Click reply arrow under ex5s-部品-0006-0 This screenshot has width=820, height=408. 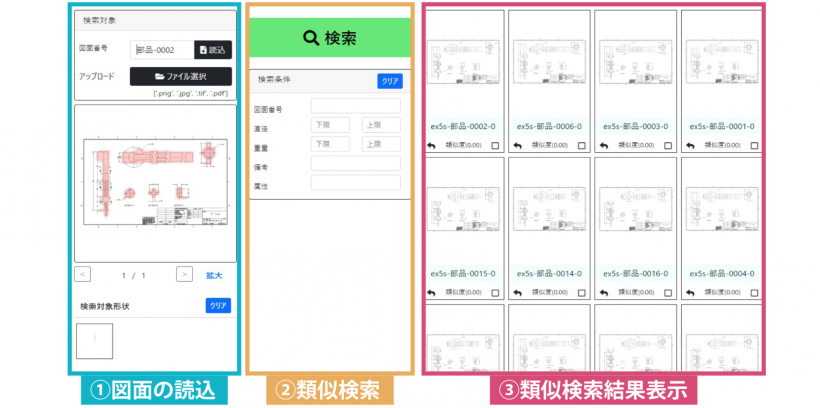[x=518, y=146]
